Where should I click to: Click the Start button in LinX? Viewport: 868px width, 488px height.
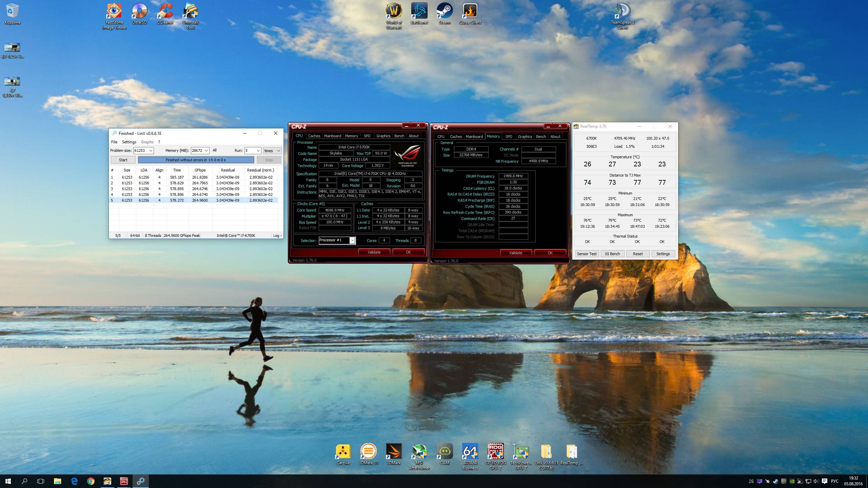coord(123,160)
